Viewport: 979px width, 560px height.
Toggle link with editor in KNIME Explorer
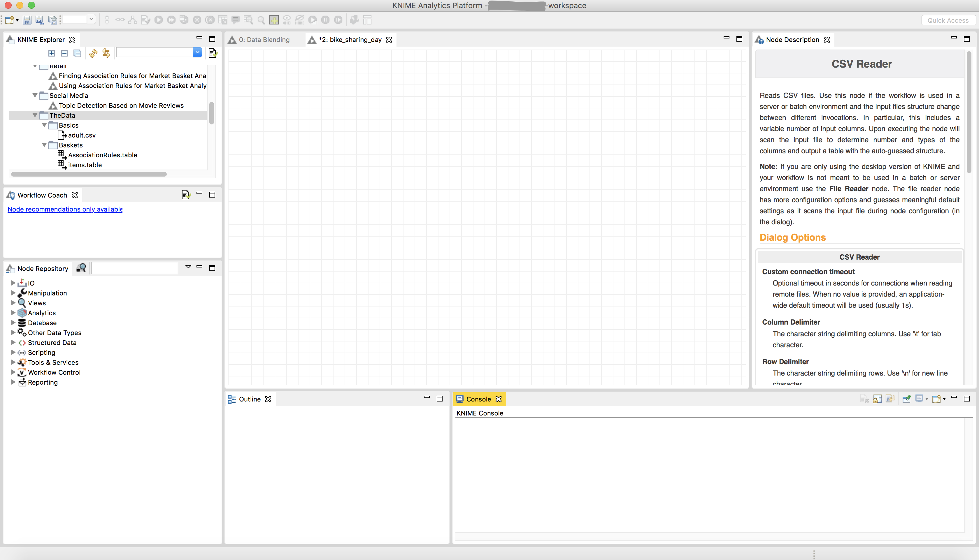(x=106, y=53)
